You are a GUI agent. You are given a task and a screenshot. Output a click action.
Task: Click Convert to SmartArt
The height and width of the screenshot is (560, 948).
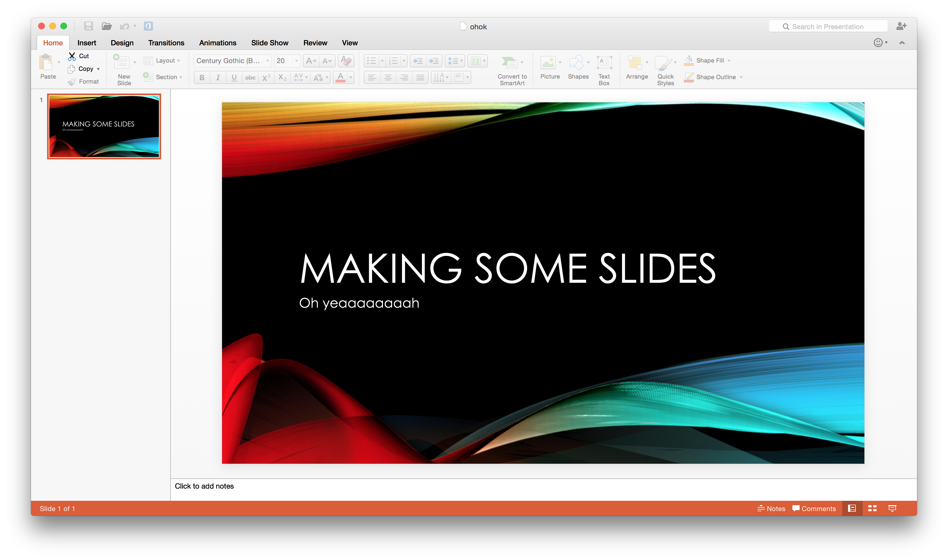(x=512, y=71)
